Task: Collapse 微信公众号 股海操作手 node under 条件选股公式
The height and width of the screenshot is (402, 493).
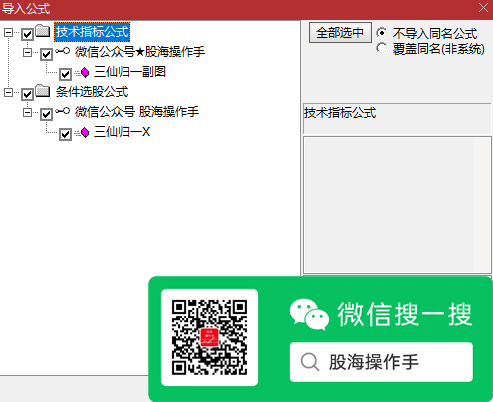Action: (x=27, y=112)
